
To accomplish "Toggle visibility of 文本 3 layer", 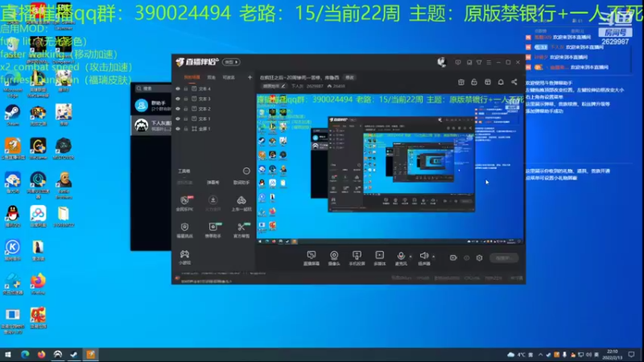I will click(178, 98).
